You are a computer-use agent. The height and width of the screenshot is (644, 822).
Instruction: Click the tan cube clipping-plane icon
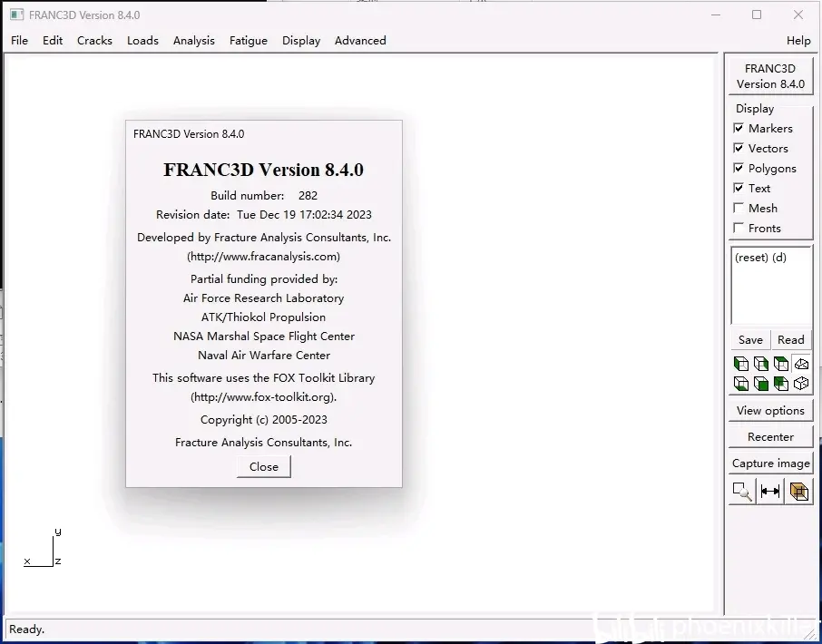[x=799, y=492]
